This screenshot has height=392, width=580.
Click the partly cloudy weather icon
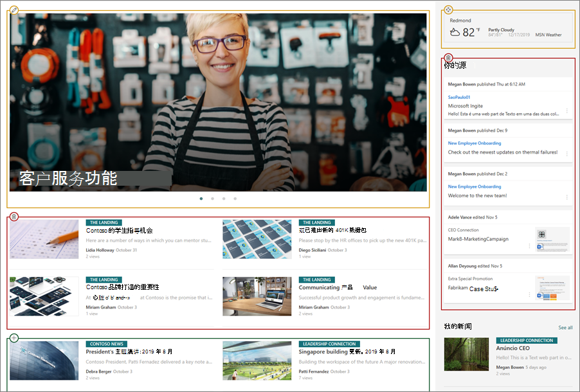pos(455,32)
